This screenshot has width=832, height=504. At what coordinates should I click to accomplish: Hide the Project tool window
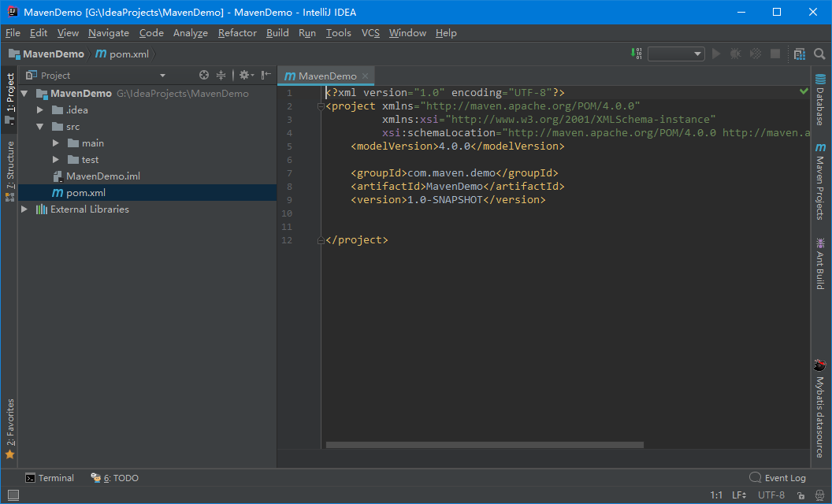tap(266, 75)
